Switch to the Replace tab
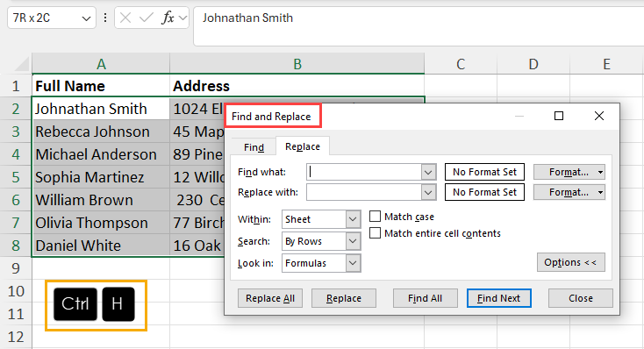The height and width of the screenshot is (349, 644). pyautogui.click(x=303, y=146)
